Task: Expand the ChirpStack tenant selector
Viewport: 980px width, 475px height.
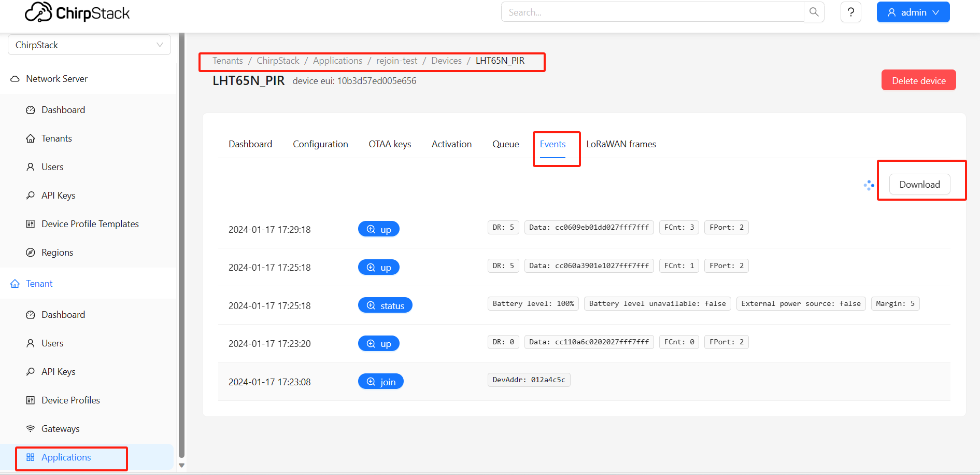Action: pos(89,45)
